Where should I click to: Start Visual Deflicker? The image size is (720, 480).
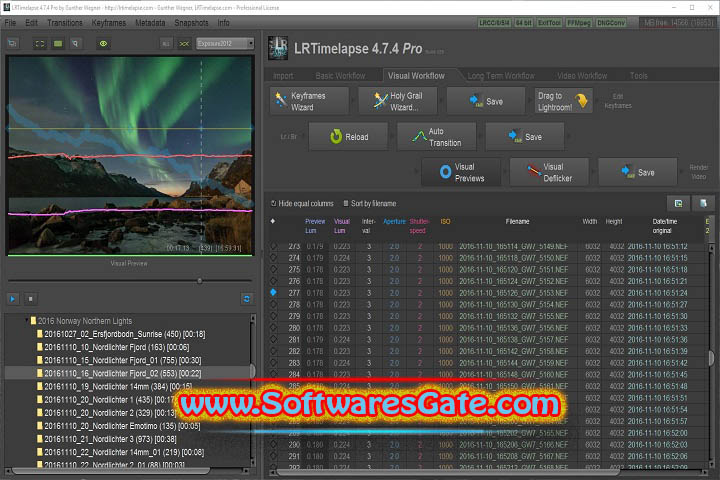[x=549, y=172]
